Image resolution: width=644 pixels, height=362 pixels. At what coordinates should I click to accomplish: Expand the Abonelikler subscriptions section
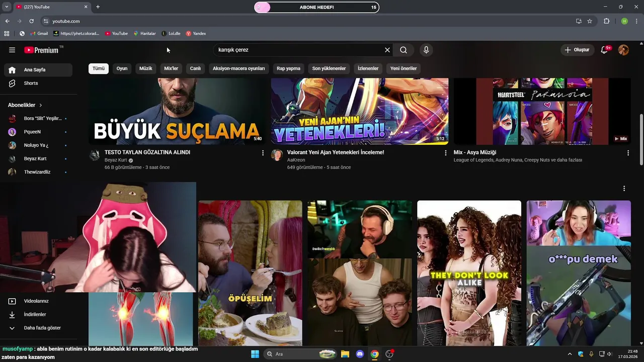(25, 105)
